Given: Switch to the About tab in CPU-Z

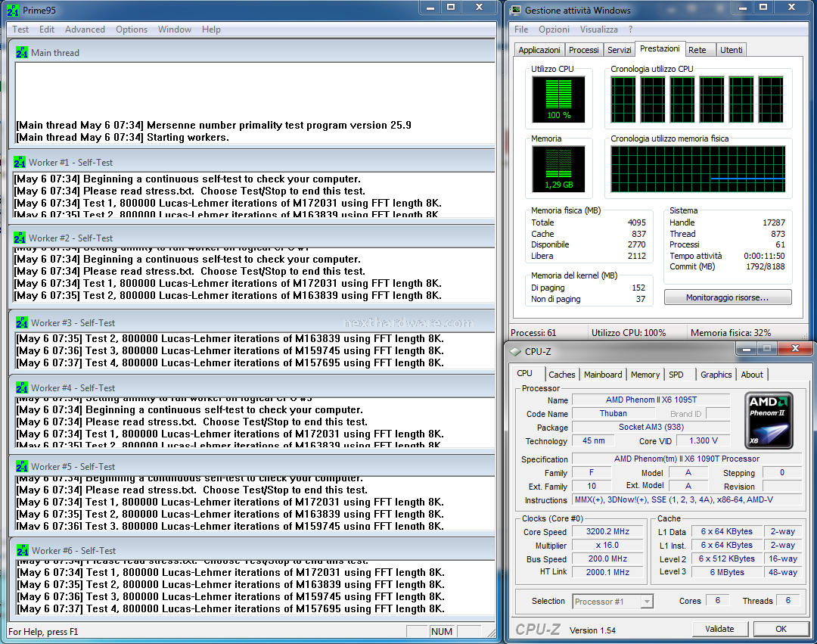Looking at the screenshot, I should [752, 375].
